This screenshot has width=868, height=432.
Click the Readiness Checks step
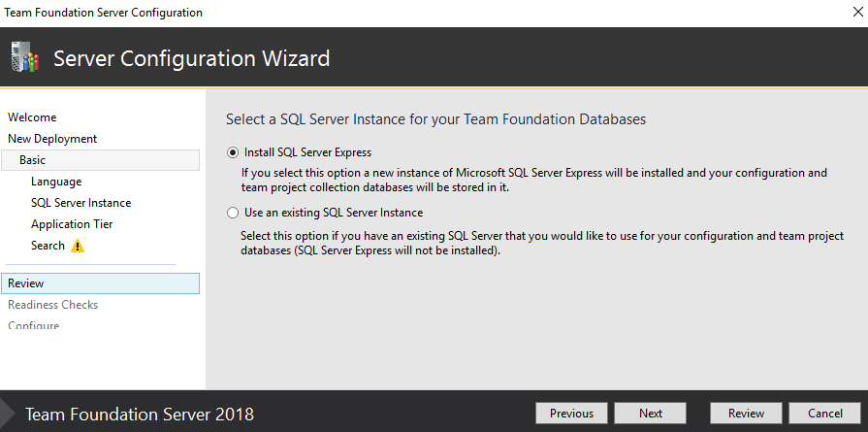(x=52, y=305)
